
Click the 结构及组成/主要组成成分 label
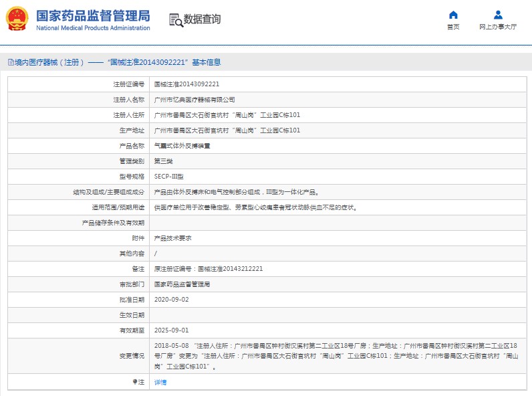click(x=108, y=192)
